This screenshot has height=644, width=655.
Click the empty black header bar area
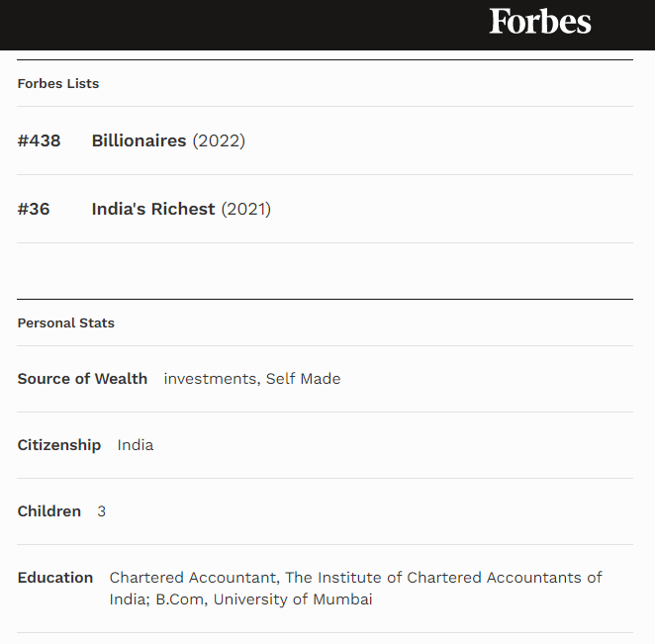tap(242, 25)
